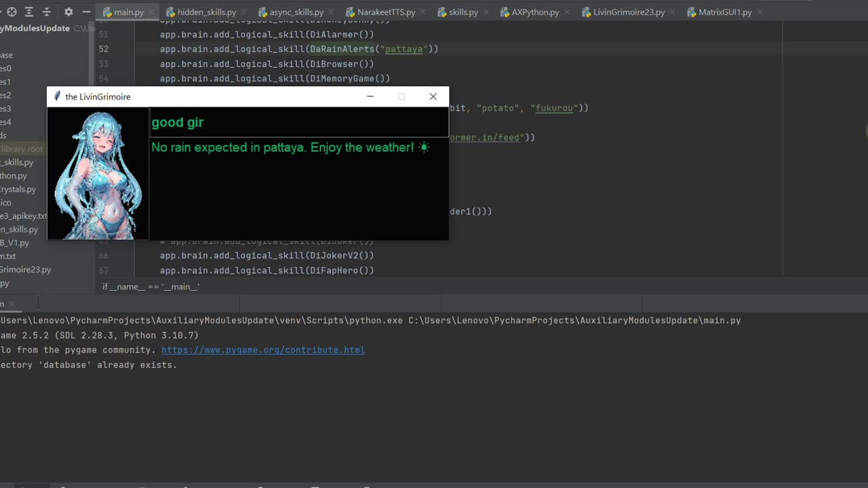The height and width of the screenshot is (488, 868).
Task: Click the 'directory database already exists' console line
Action: point(88,365)
